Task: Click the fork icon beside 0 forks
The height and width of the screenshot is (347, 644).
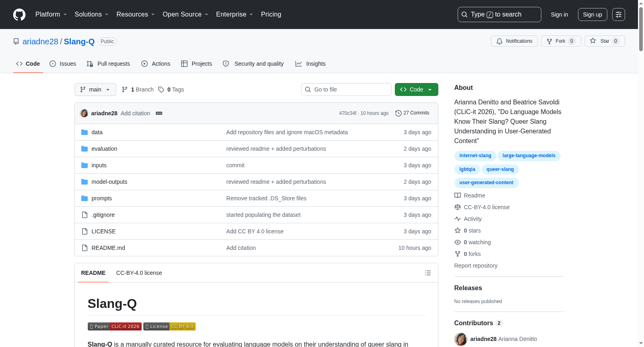Action: tap(458, 254)
